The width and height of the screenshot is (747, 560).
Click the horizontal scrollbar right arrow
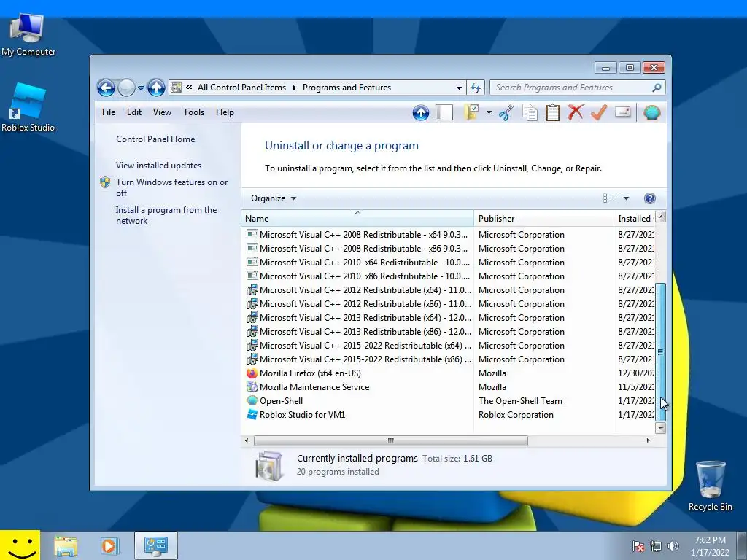click(x=648, y=440)
